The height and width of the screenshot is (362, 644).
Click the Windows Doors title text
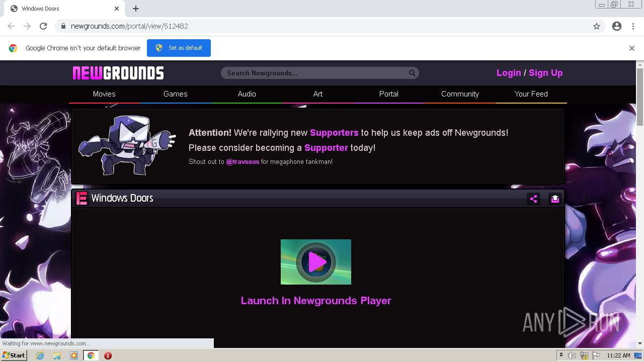(x=122, y=198)
